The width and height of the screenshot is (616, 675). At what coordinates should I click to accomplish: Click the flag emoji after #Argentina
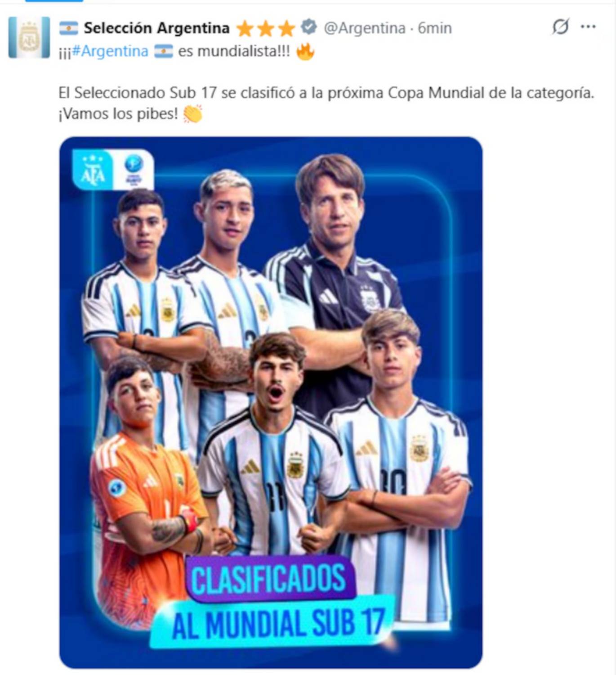click(x=163, y=51)
